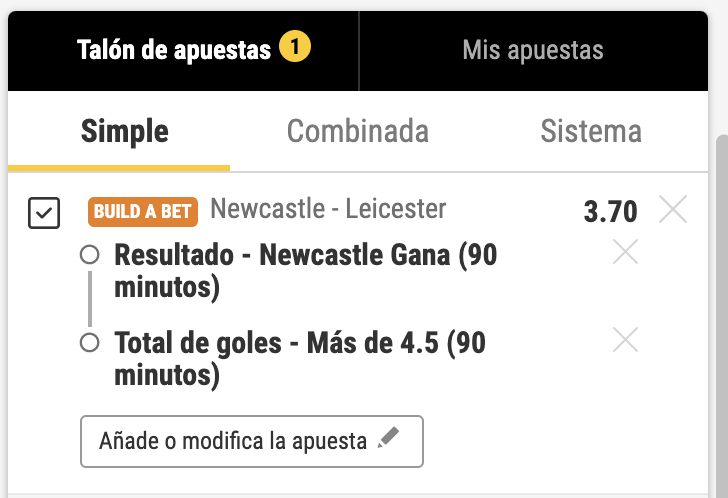Screen dimensions: 728x498
Task: Click the circle marker beside Total de goles
Action: coord(89,343)
